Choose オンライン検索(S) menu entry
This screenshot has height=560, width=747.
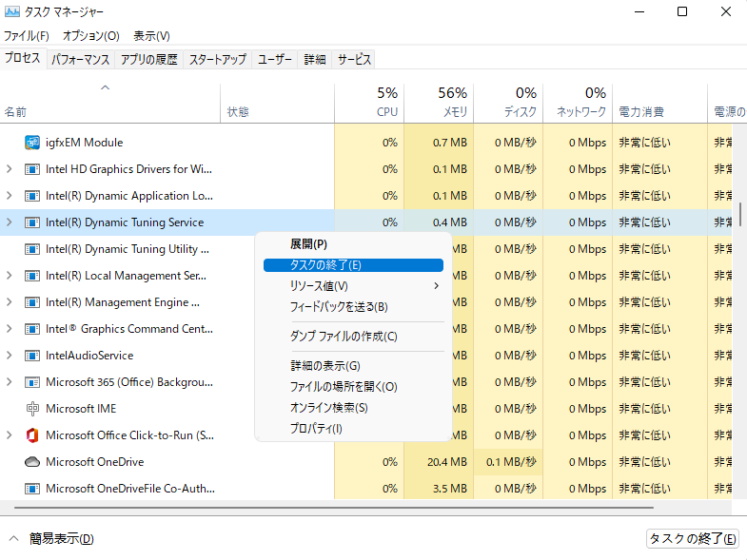(x=353, y=408)
